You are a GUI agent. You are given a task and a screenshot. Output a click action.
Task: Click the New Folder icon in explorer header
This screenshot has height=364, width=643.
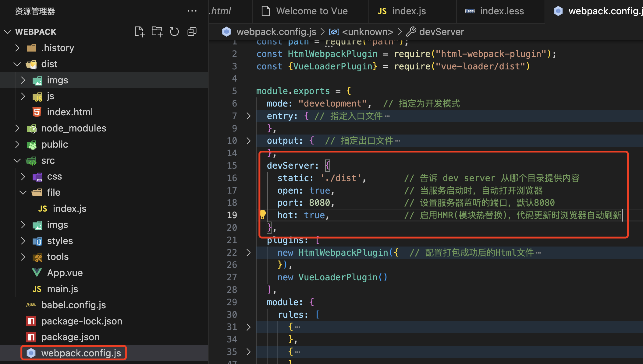(157, 32)
